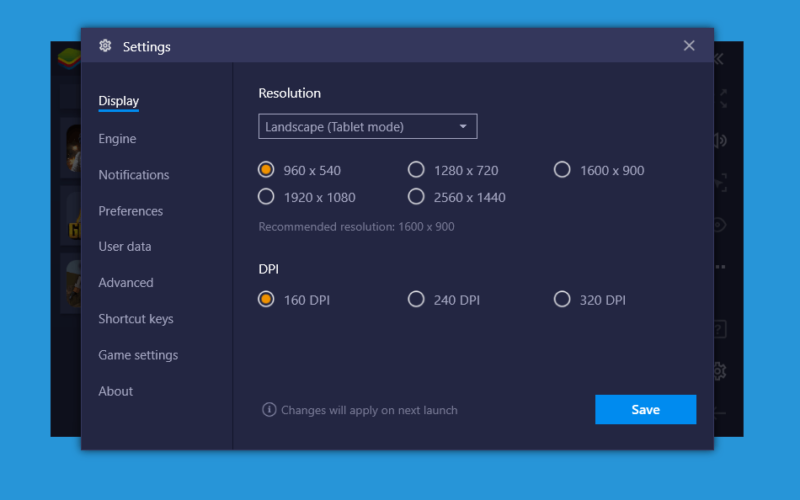Close the Settings dialog

click(689, 45)
